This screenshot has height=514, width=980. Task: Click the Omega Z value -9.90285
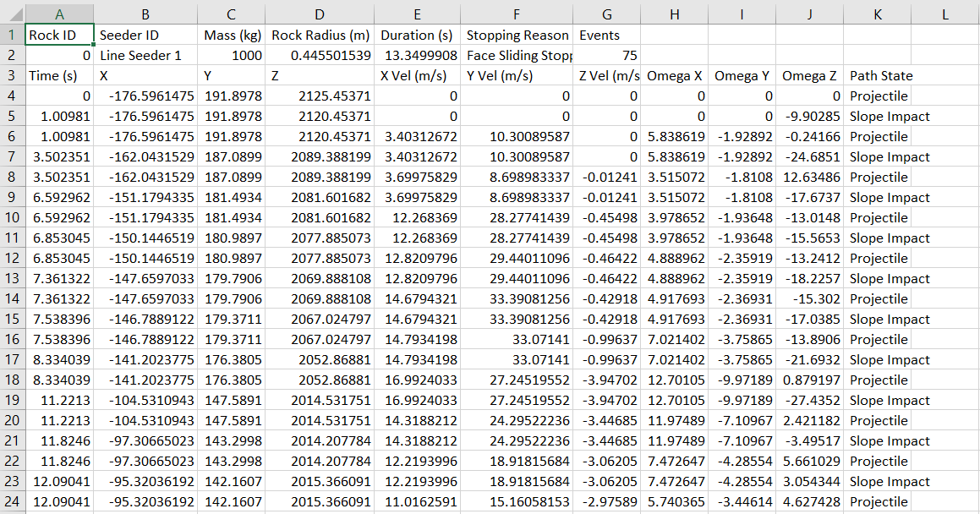coord(809,116)
